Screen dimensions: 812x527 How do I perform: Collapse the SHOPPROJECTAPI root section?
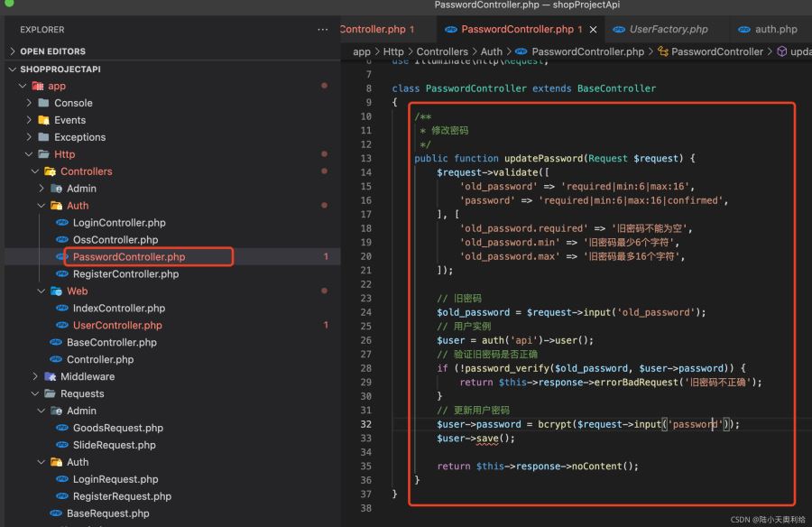pyautogui.click(x=13, y=69)
